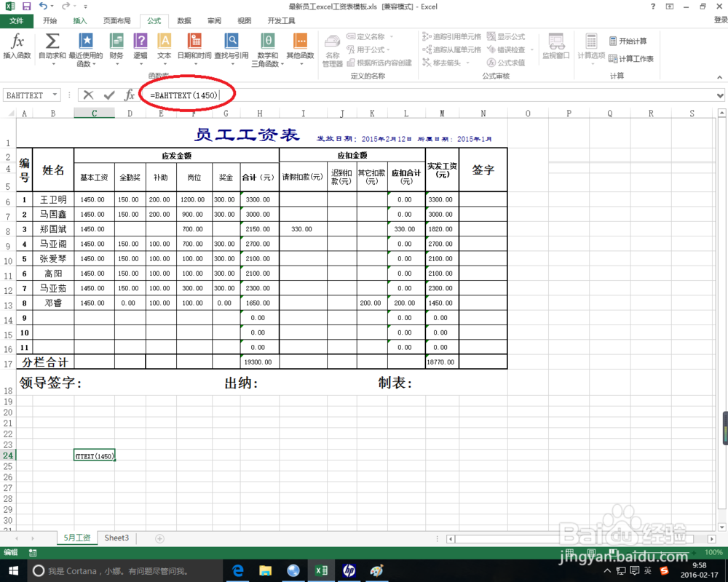Click Trace Precedents (追踪引用单元格)

452,36
